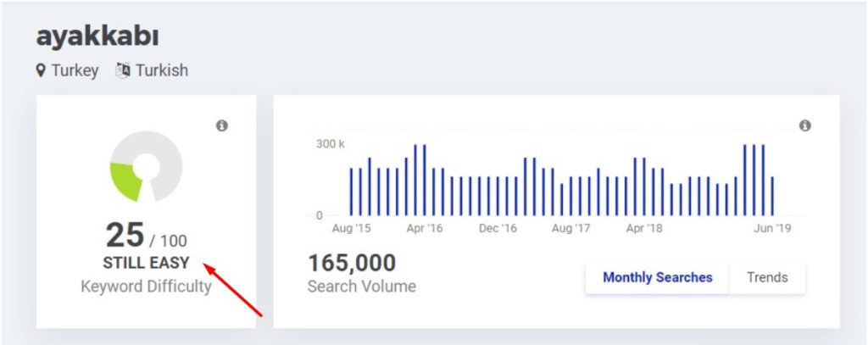Image resolution: width=868 pixels, height=345 pixels.
Task: Select the Monthly Searches tab
Action: click(x=657, y=277)
